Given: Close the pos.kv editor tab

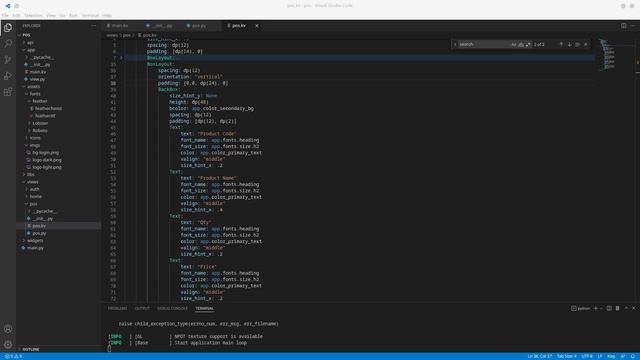Looking at the screenshot, I should coord(257,26).
